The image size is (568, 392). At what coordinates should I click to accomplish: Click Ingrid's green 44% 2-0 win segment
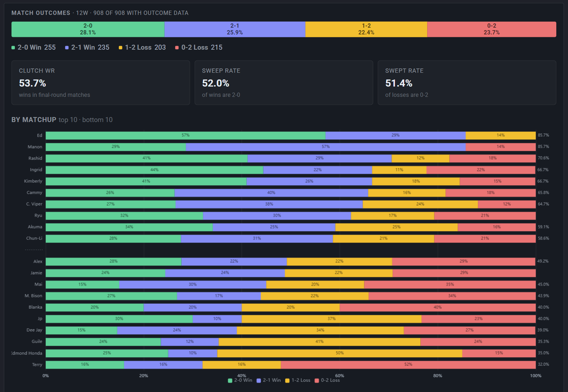pyautogui.click(x=154, y=170)
